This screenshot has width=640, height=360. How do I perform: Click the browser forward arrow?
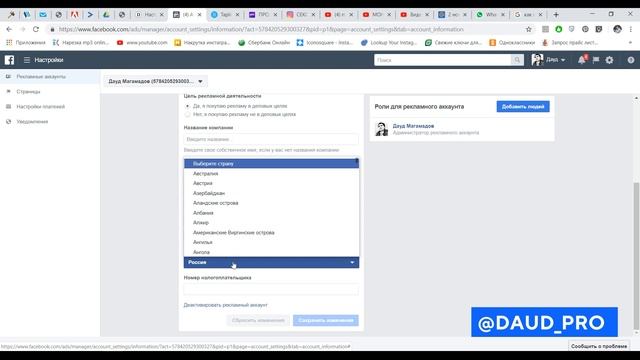[22, 29]
